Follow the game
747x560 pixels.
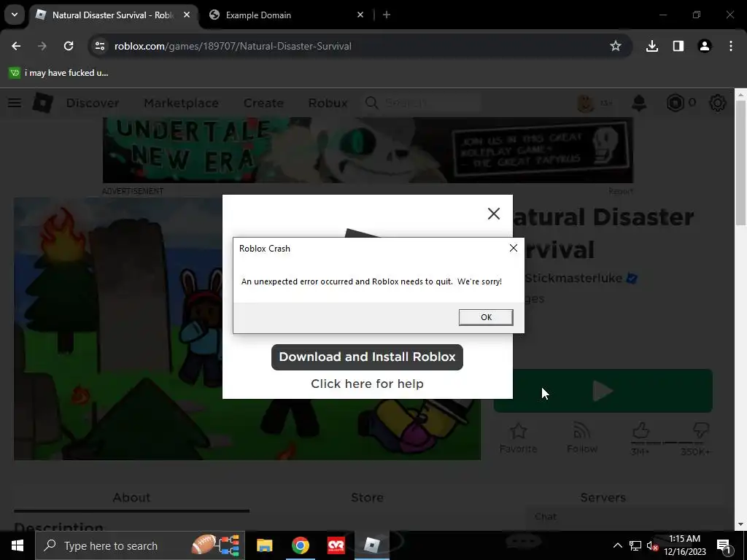coord(581,437)
